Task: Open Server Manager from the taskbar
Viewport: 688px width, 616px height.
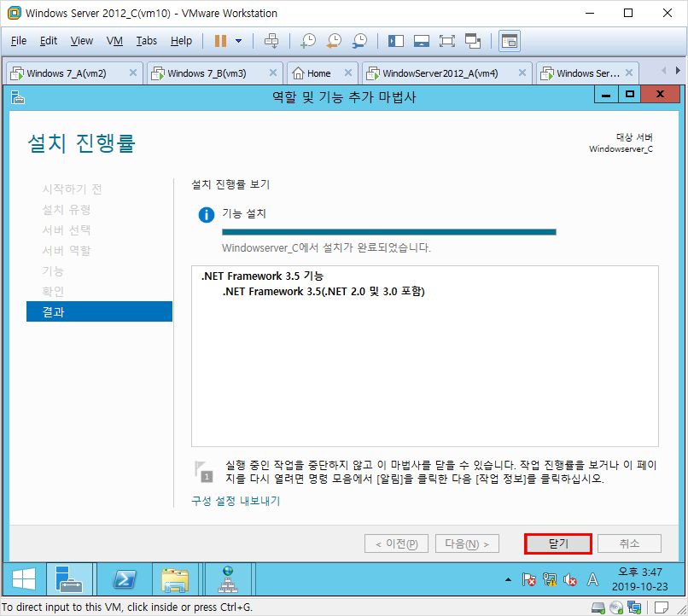Action: click(x=69, y=579)
